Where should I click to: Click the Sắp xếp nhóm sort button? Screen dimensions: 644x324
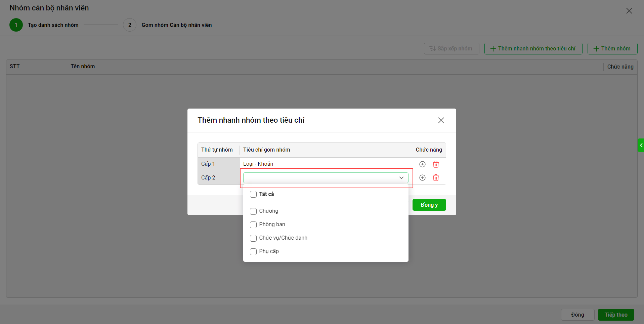451,49
